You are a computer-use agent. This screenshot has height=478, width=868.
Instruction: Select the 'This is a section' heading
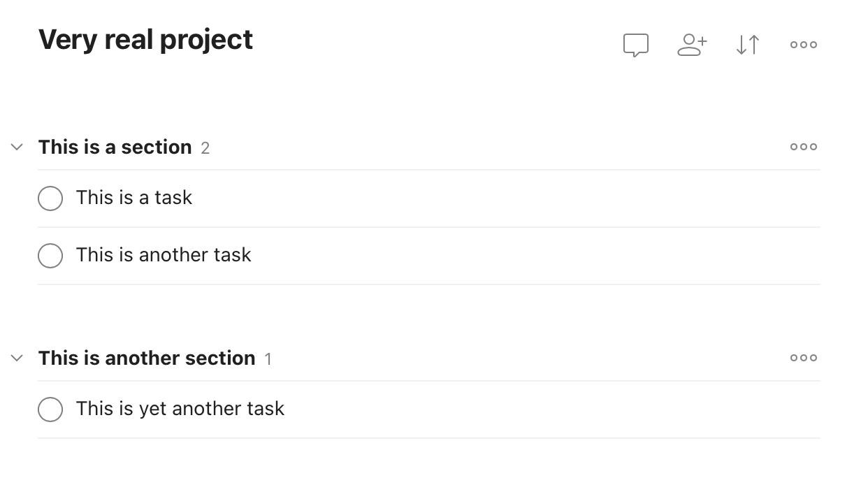click(x=115, y=147)
